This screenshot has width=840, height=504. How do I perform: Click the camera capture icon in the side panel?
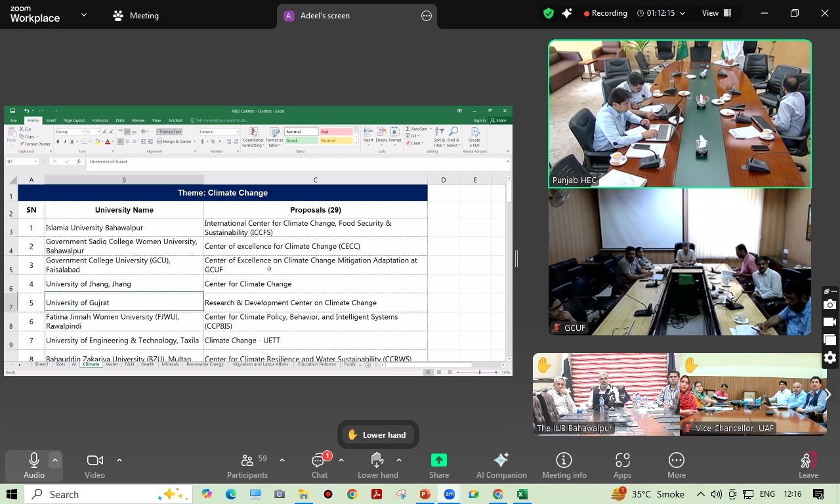point(830,304)
